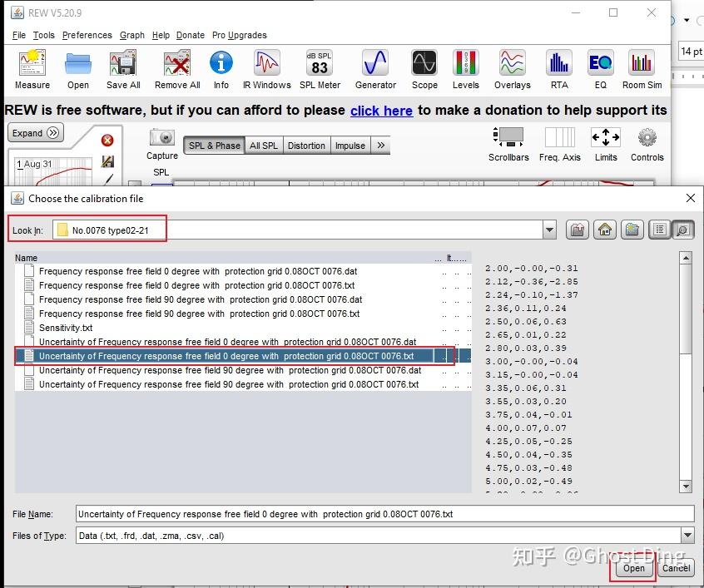The image size is (704, 588).
Task: Switch to Impulse tab
Action: point(350,146)
